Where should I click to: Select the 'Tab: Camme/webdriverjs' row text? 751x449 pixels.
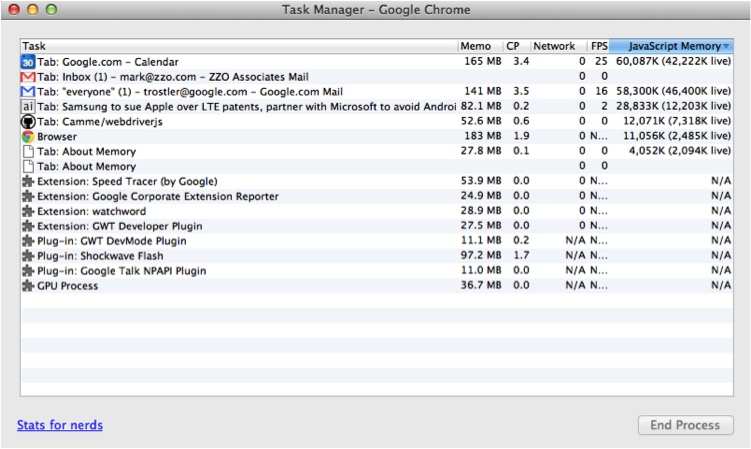[100, 122]
